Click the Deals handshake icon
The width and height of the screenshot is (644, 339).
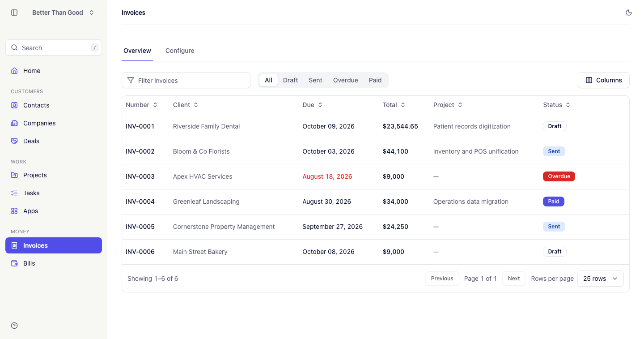[x=14, y=141]
